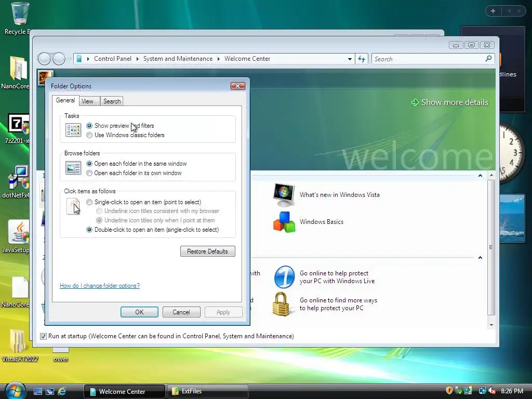Click the network tray icon
This screenshot has width=532, height=399.
pyautogui.click(x=482, y=391)
